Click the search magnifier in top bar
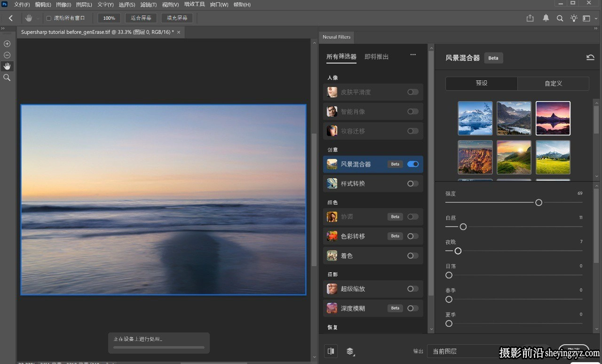 560,18
